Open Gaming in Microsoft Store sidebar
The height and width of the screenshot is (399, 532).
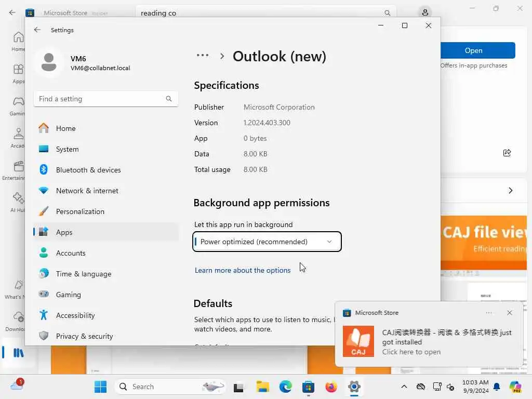(x=17, y=106)
